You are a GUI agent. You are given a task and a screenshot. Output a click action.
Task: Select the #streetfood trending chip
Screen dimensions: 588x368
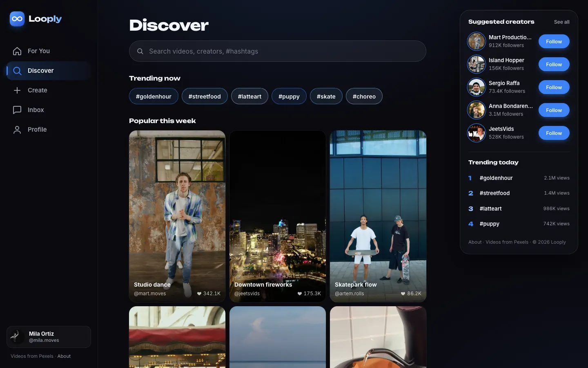pyautogui.click(x=205, y=96)
